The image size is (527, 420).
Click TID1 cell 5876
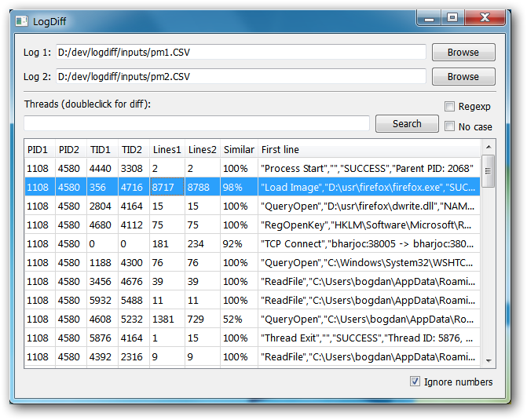(x=103, y=338)
